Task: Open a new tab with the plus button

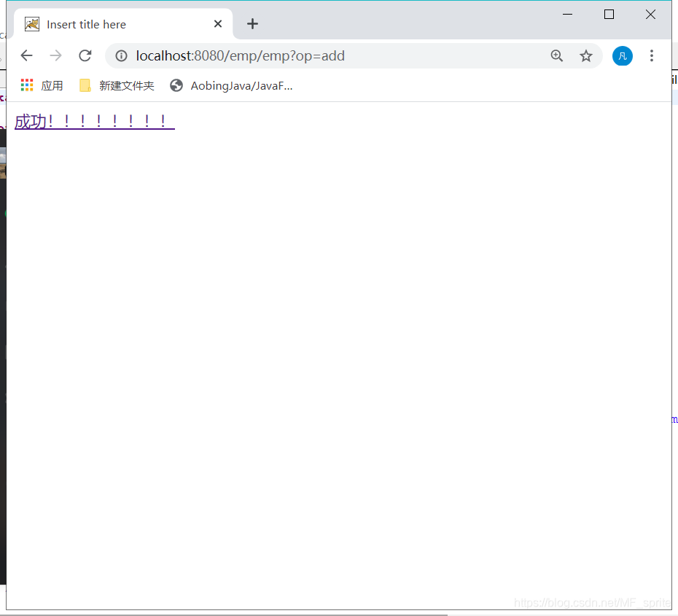Action: click(x=252, y=24)
